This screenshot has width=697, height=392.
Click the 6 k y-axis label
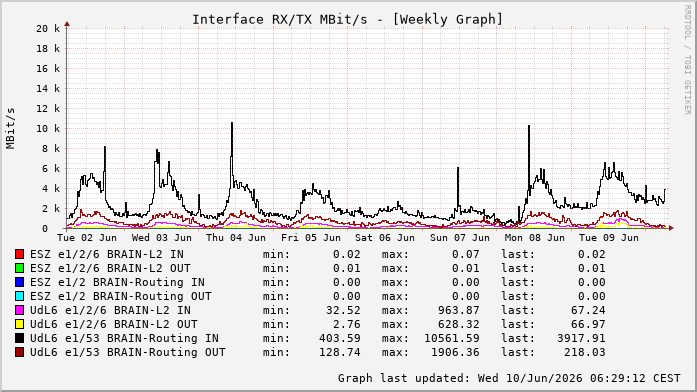click(x=52, y=168)
